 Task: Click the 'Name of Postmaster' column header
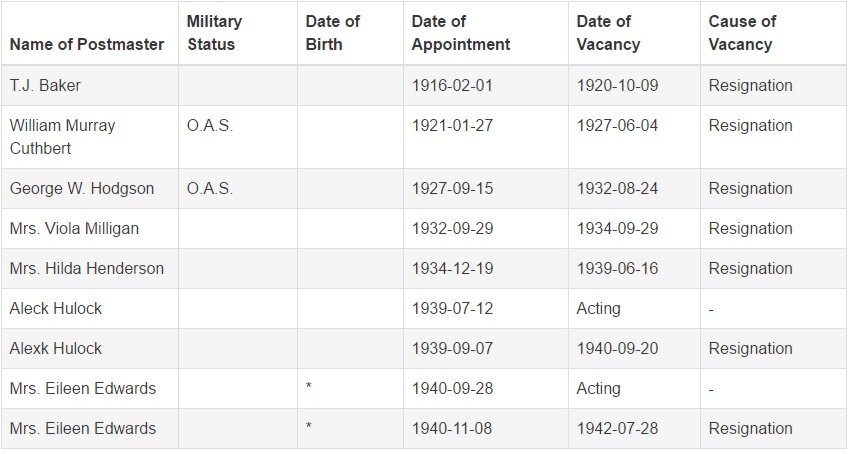point(87,44)
